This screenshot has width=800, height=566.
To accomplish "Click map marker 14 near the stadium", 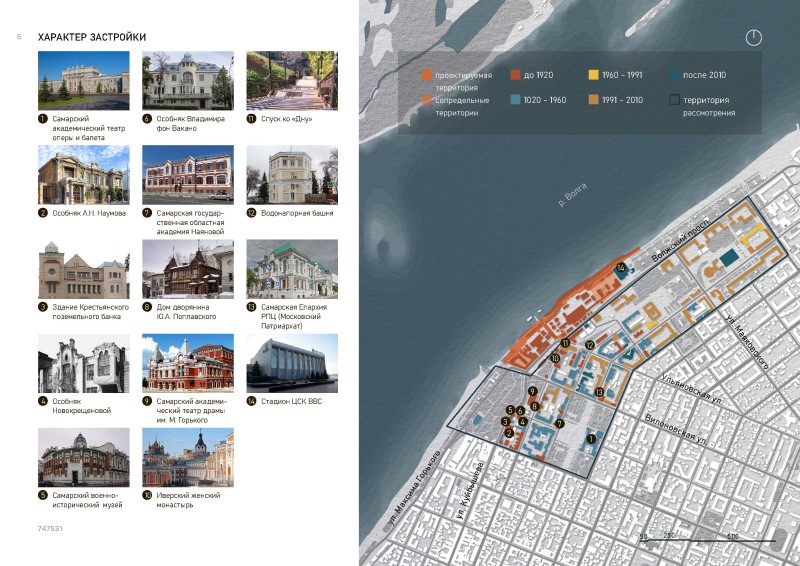I will coord(621,268).
